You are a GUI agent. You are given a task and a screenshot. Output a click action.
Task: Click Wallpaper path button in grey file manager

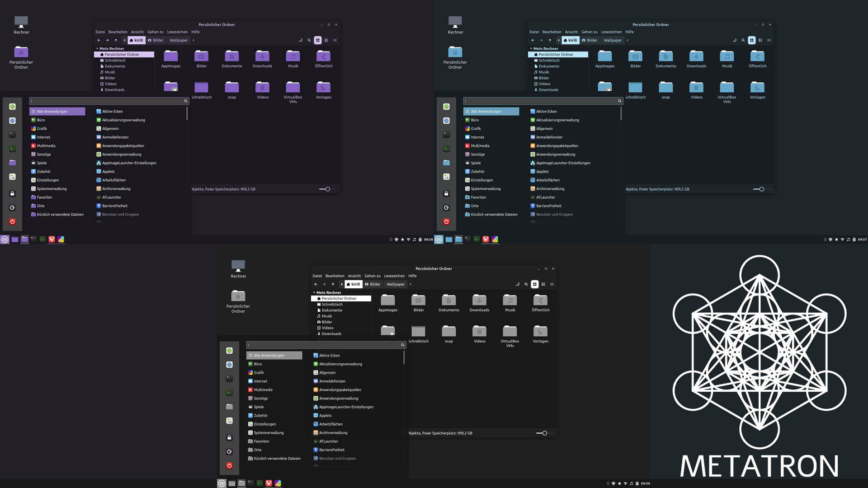tap(396, 284)
